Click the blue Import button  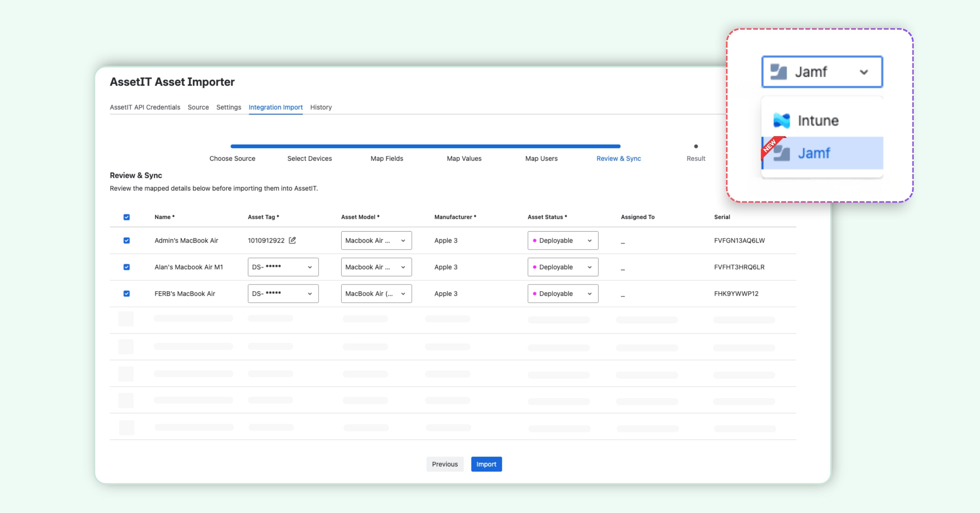click(x=486, y=464)
